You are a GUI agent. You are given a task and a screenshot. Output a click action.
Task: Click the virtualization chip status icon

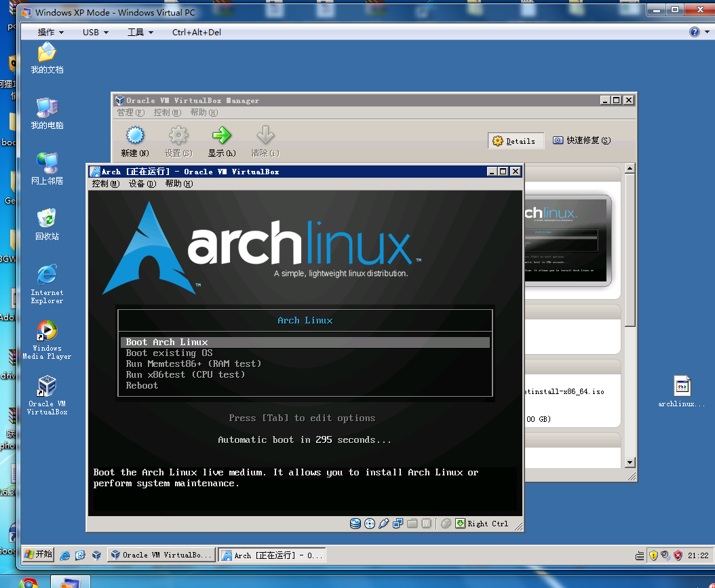coord(427,524)
